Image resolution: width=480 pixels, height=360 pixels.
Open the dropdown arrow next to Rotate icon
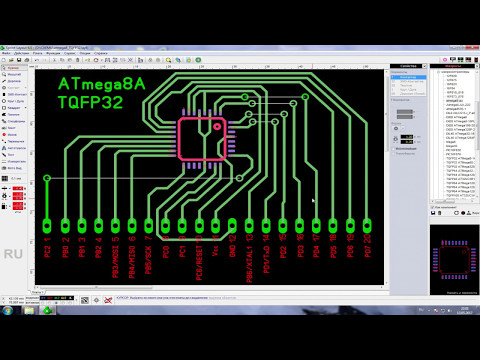pos(101,60)
